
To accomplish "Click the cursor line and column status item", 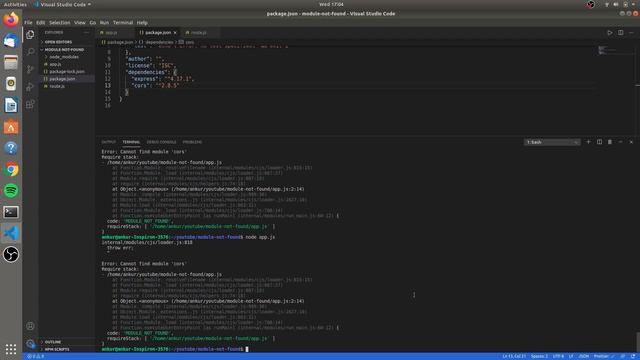I will [514, 356].
